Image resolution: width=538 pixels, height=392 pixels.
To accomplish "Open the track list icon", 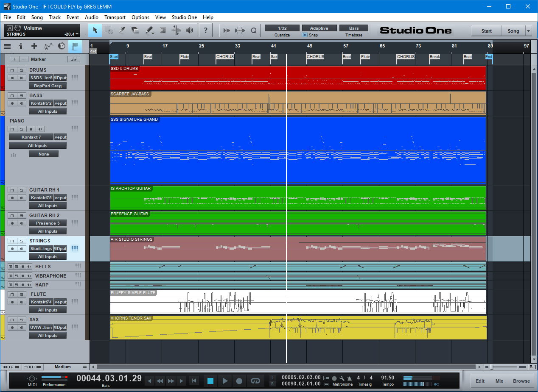I will tap(7, 46).
